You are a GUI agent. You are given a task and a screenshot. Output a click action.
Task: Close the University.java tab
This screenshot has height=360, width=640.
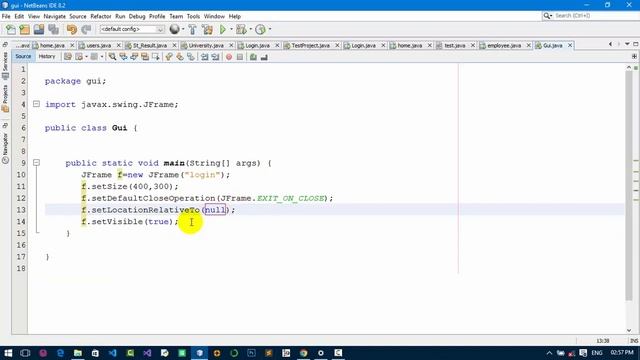[231, 46]
